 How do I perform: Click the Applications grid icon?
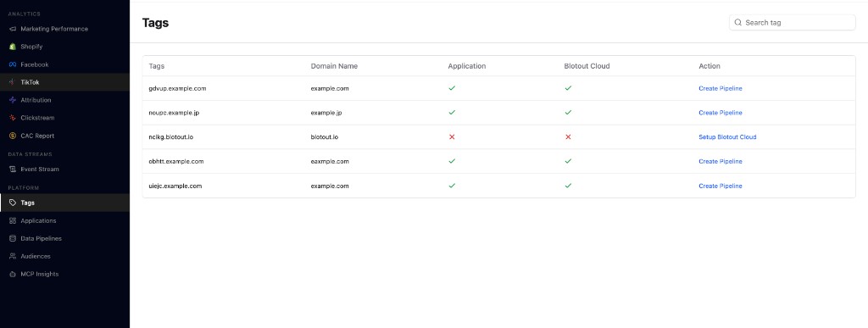[x=13, y=220]
